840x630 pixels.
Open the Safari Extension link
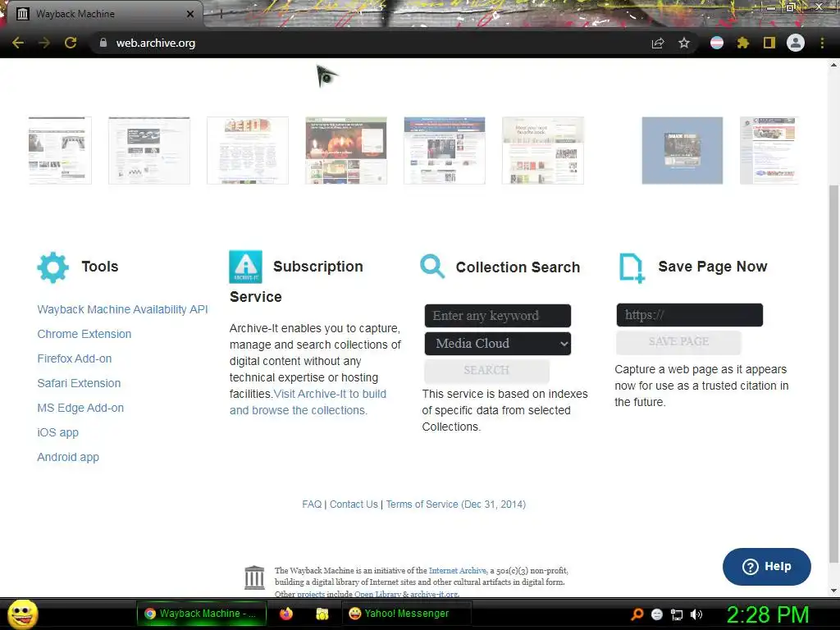tap(79, 383)
